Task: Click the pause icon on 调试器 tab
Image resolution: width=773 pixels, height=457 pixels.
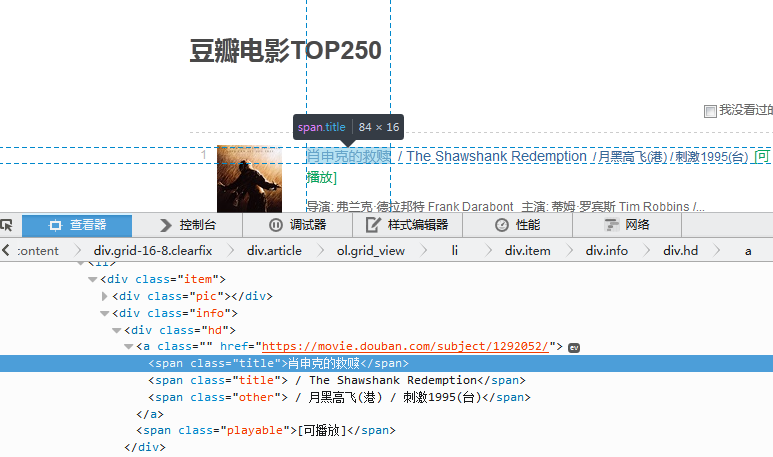Action: [x=276, y=225]
